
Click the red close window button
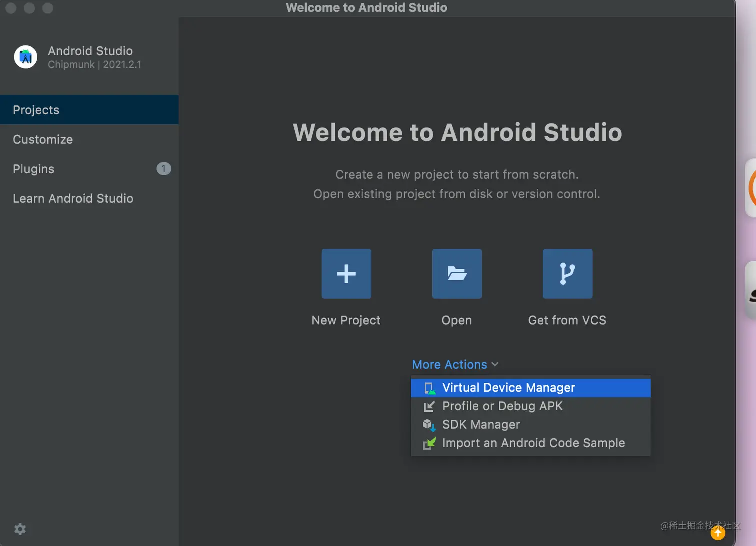pos(11,8)
